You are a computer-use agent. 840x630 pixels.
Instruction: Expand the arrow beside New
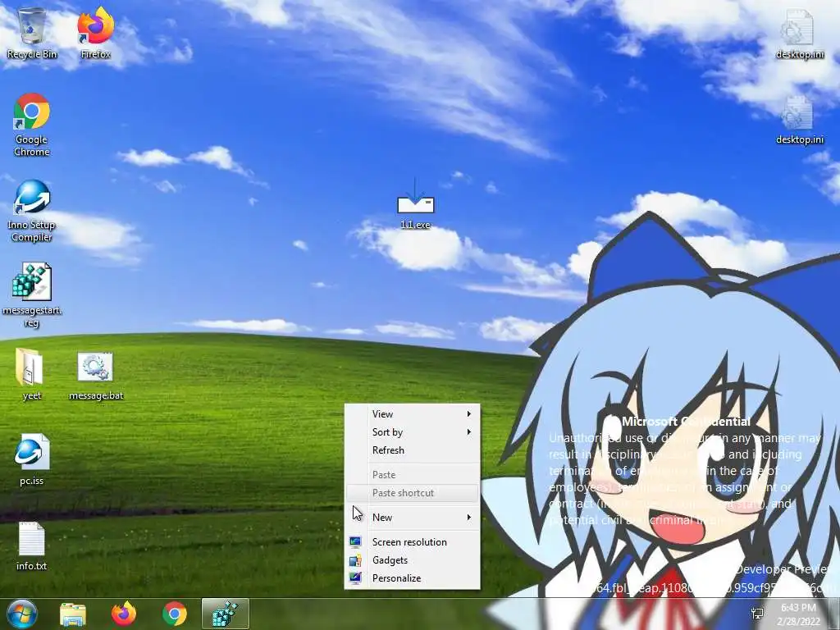[x=468, y=518]
